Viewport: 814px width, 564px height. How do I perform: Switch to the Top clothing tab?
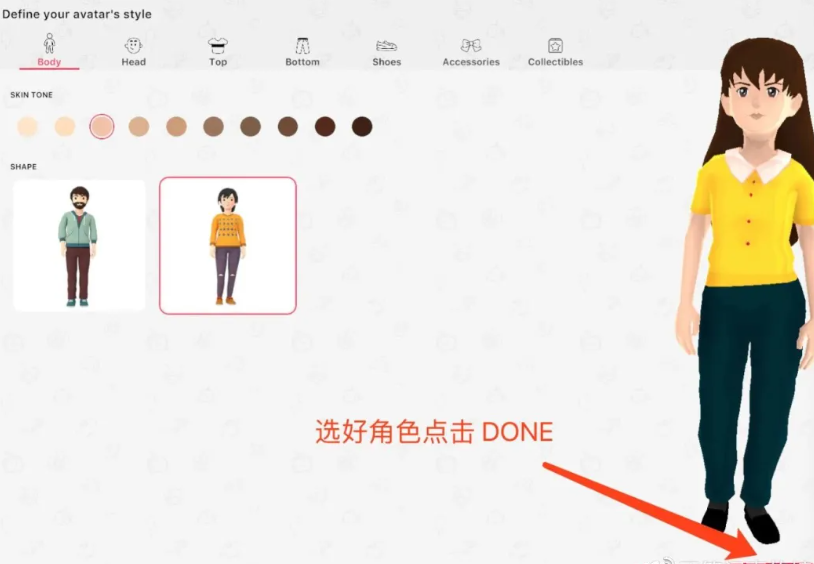(218, 52)
